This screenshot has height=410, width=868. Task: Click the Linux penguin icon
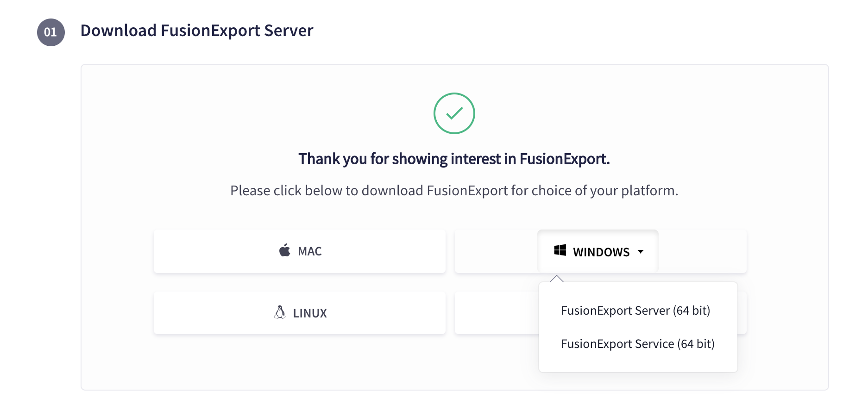click(280, 312)
